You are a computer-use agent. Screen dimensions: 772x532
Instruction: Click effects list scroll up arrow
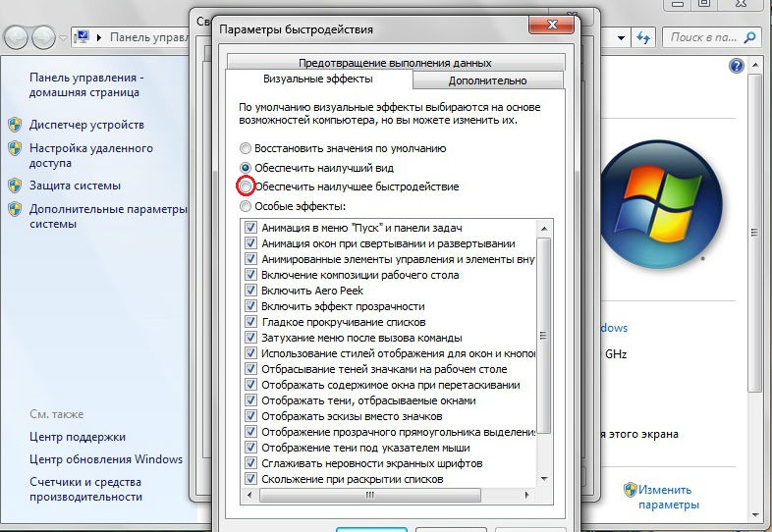tap(544, 229)
